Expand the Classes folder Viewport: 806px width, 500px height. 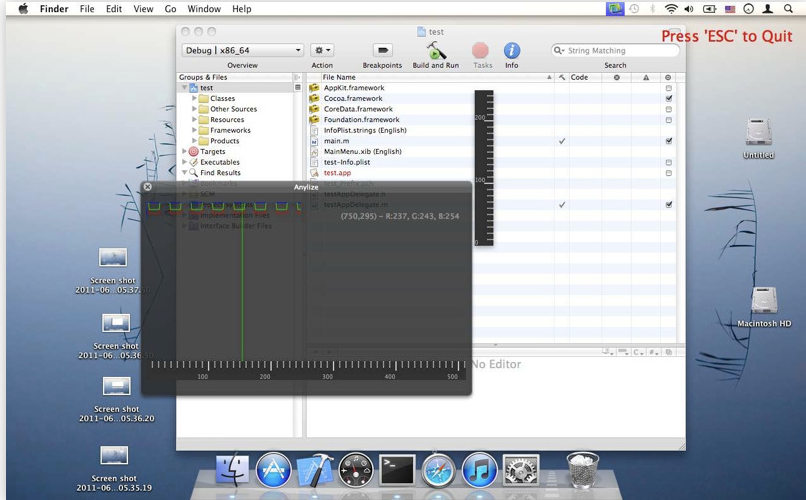click(194, 98)
